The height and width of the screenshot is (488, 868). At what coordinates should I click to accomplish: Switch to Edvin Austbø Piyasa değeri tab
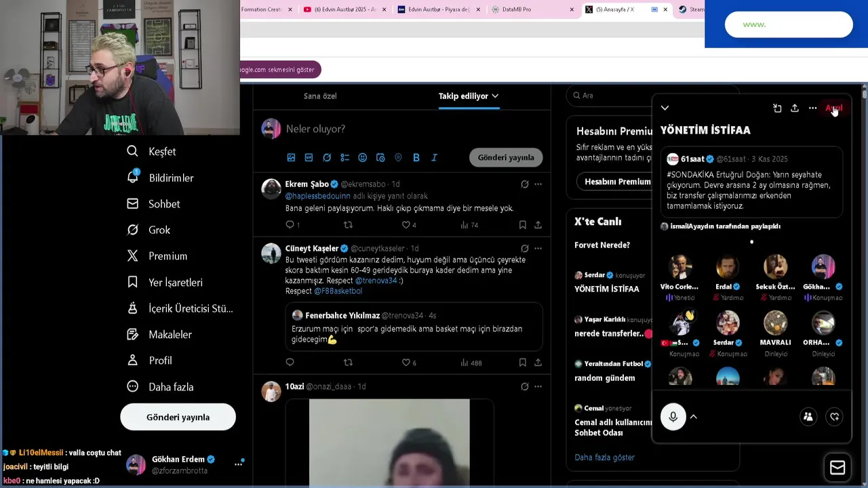[437, 9]
